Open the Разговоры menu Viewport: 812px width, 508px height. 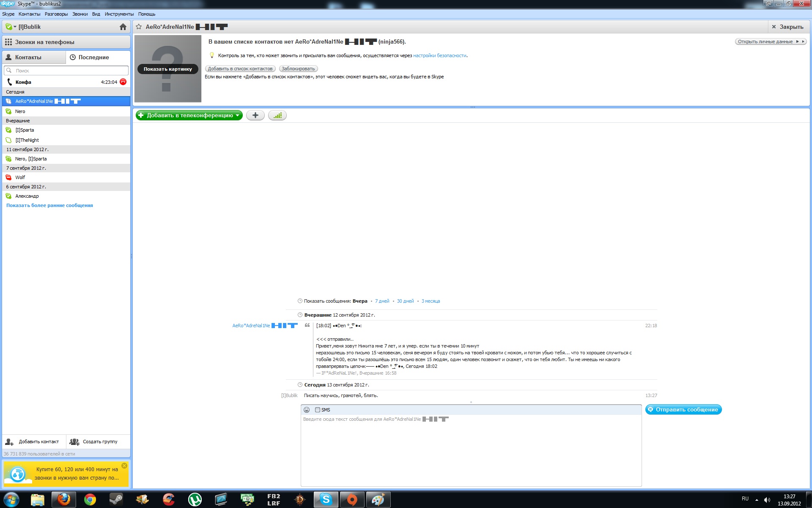click(x=56, y=14)
